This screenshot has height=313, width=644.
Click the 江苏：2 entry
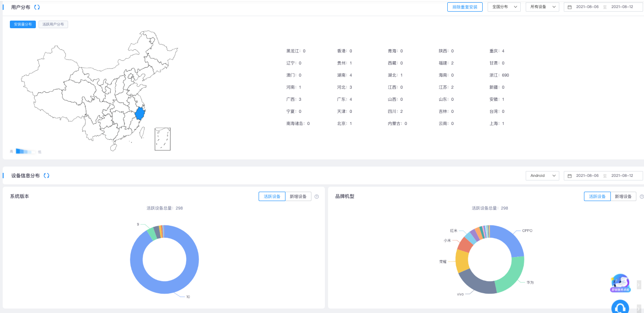pyautogui.click(x=446, y=87)
